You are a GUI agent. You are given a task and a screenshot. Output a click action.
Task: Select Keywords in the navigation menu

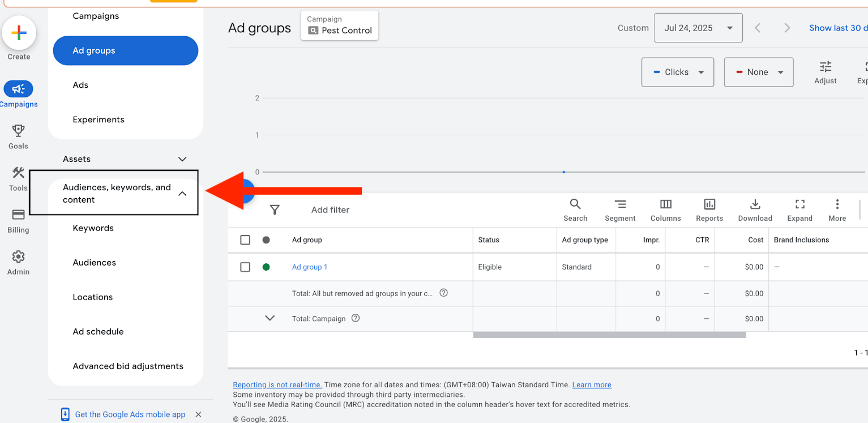pos(93,228)
